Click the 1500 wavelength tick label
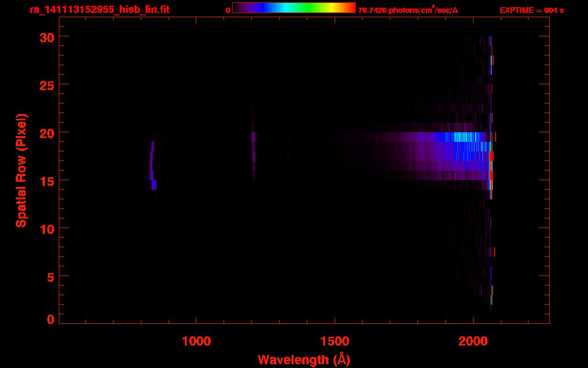Screen dimensions: 588x368 [335, 341]
